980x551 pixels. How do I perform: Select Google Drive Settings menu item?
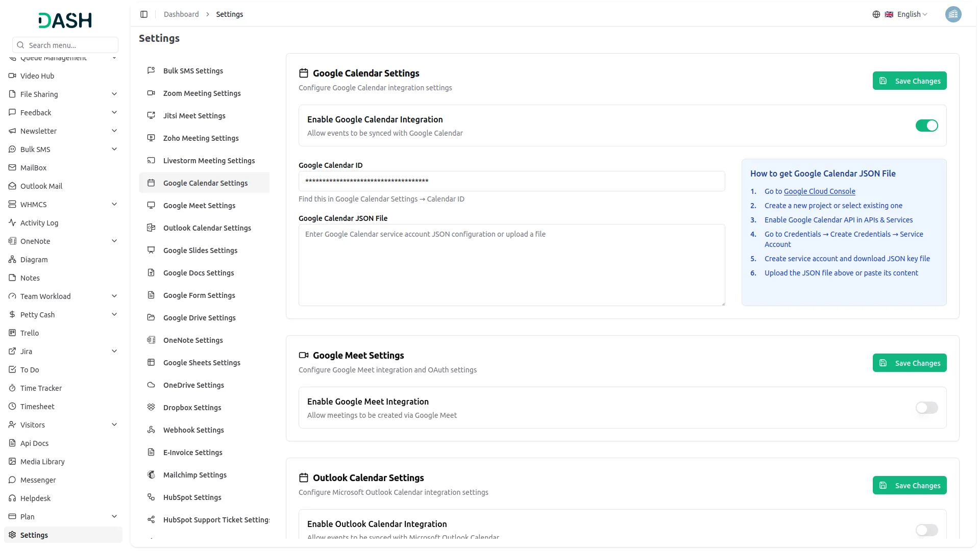pos(199,318)
